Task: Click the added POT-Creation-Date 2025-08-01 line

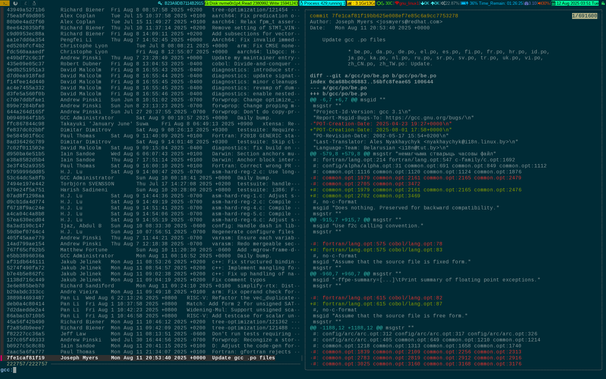Action: point(381,130)
